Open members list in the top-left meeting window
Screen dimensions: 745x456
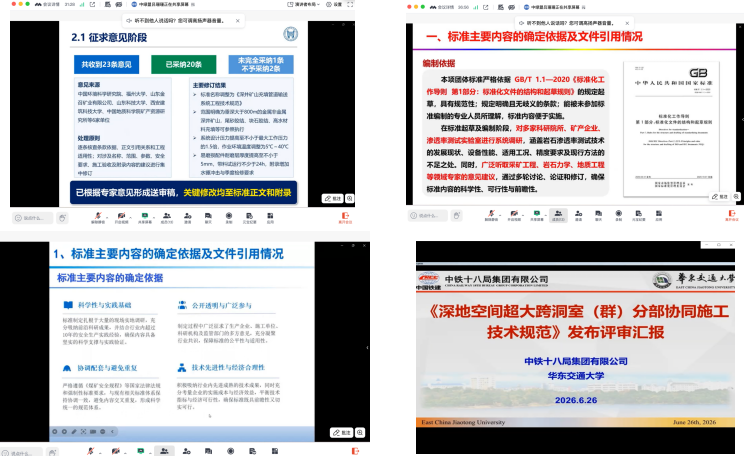167,216
